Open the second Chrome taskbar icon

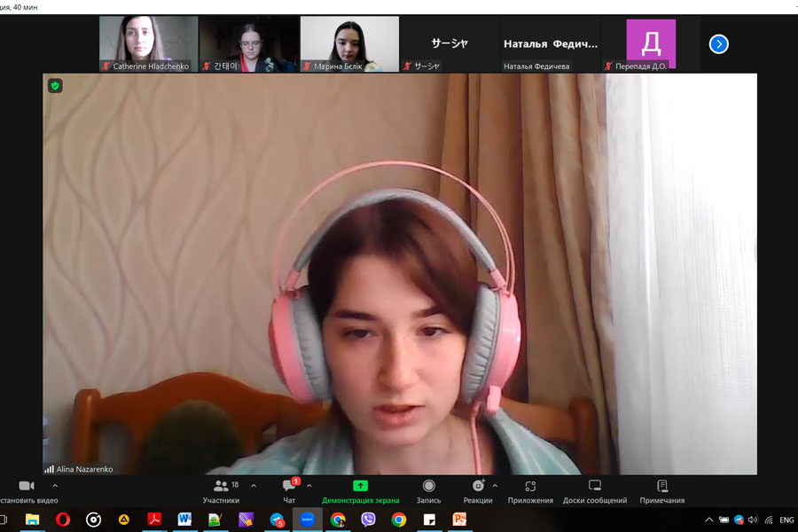point(399,520)
